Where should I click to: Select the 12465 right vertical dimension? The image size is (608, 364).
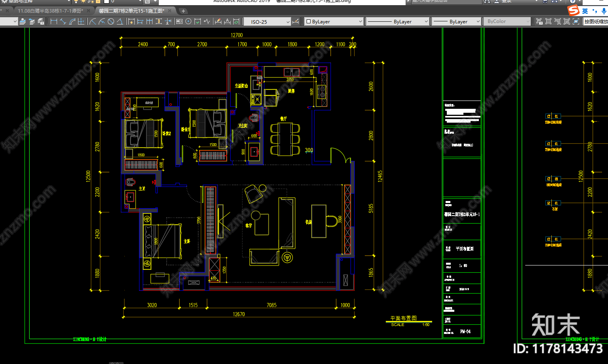[x=380, y=176]
